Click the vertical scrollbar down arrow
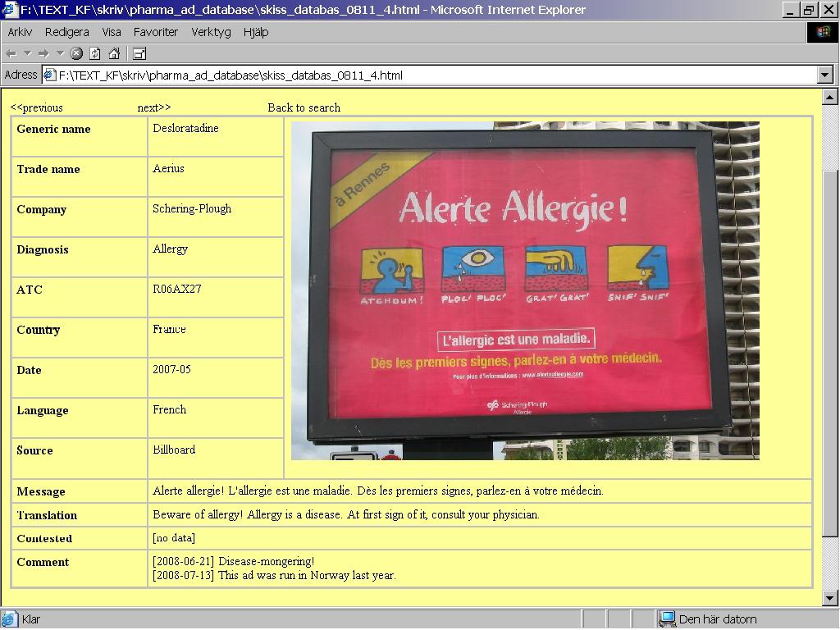 (x=830, y=598)
